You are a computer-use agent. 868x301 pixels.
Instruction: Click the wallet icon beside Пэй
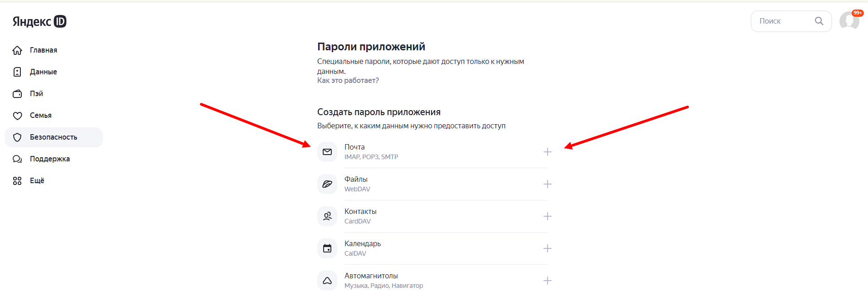tap(17, 94)
